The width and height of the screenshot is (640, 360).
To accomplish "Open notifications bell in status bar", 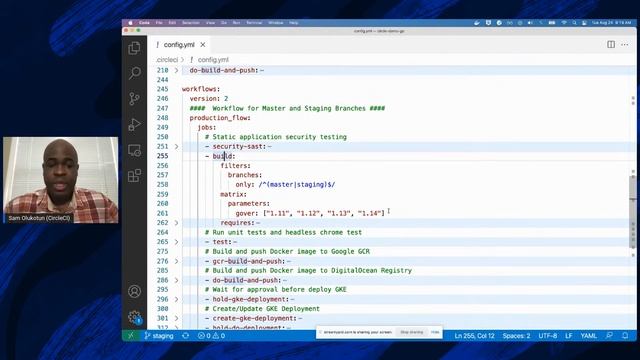I will tap(625, 336).
